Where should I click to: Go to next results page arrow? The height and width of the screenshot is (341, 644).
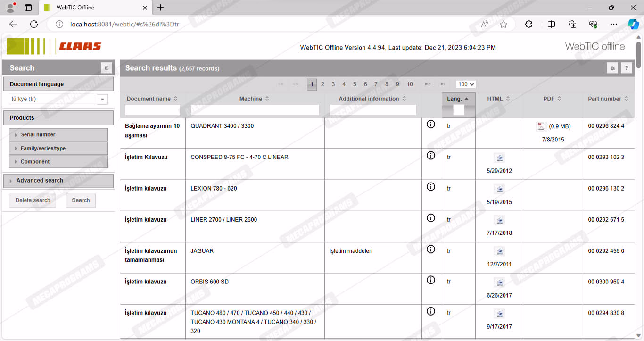428,84
